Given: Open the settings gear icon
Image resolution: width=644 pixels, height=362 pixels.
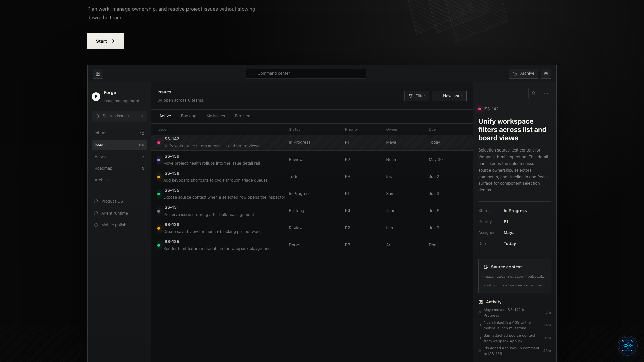Looking at the screenshot, I should pyautogui.click(x=546, y=74).
